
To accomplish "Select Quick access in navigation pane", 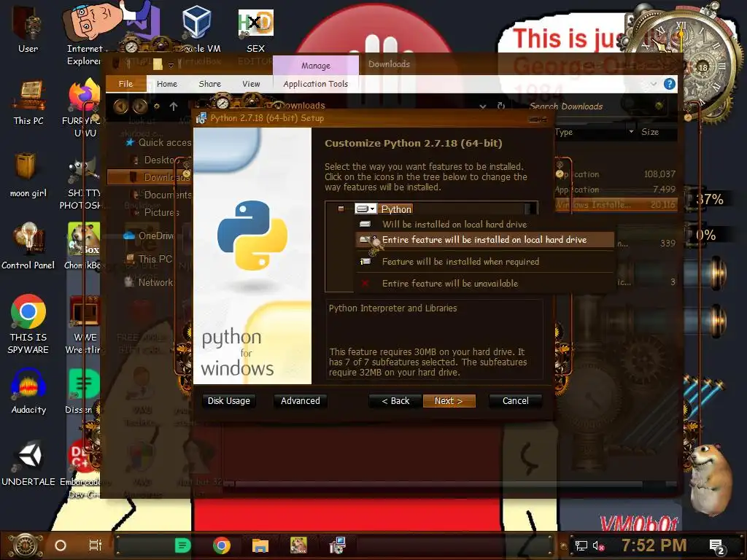I will point(158,142).
